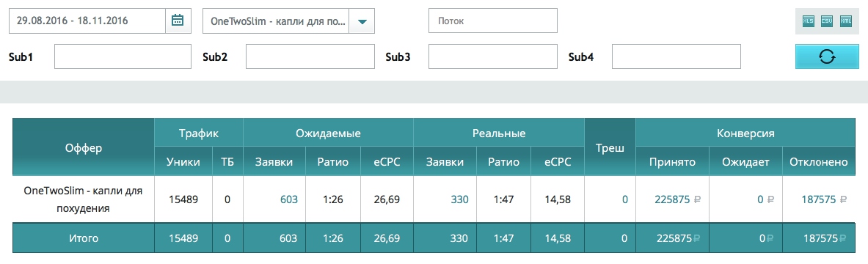Click into the Sub3 text field
The image size is (868, 264).
[x=492, y=56]
